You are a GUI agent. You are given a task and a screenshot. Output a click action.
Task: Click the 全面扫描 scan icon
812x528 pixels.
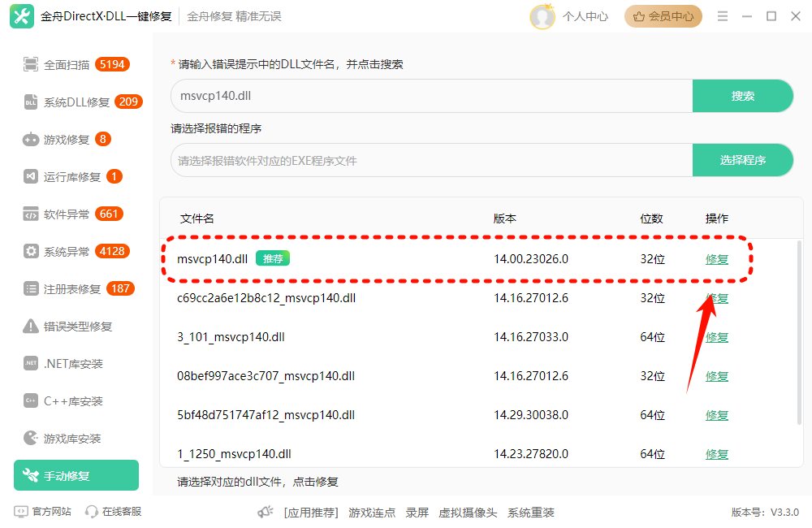point(31,65)
